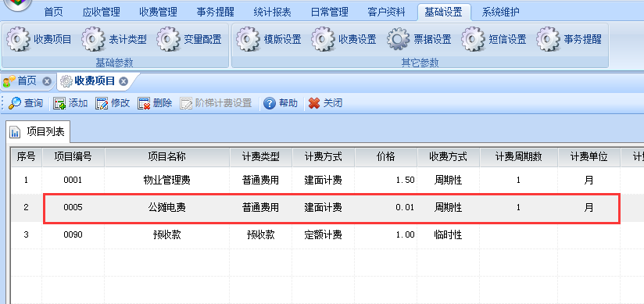Open the 应收管理 ribbon menu
The width and height of the screenshot is (644, 304).
point(101,13)
